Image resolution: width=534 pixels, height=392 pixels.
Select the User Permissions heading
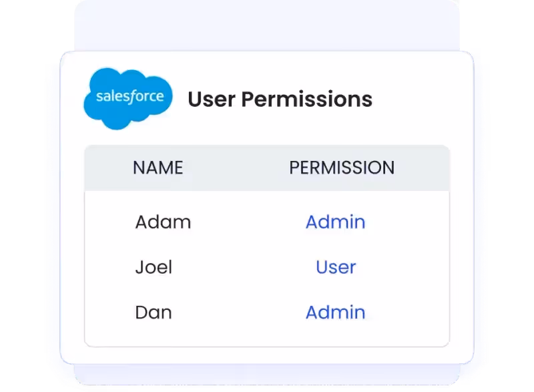pyautogui.click(x=280, y=99)
